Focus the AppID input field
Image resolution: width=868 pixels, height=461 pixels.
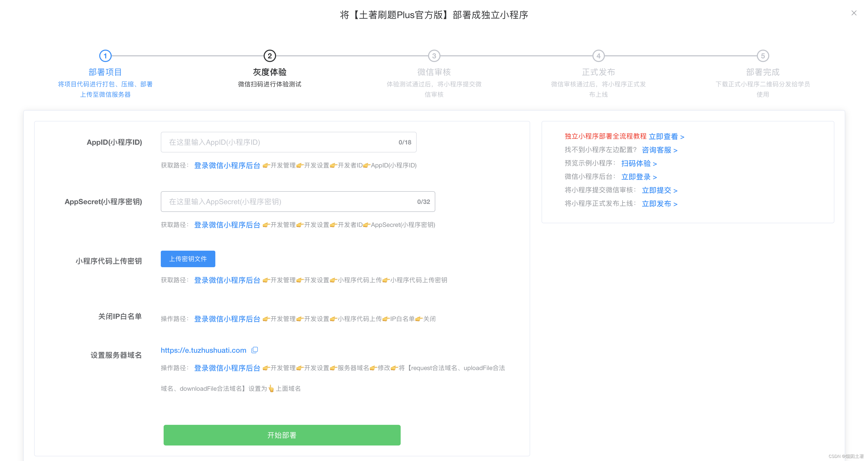coord(280,142)
